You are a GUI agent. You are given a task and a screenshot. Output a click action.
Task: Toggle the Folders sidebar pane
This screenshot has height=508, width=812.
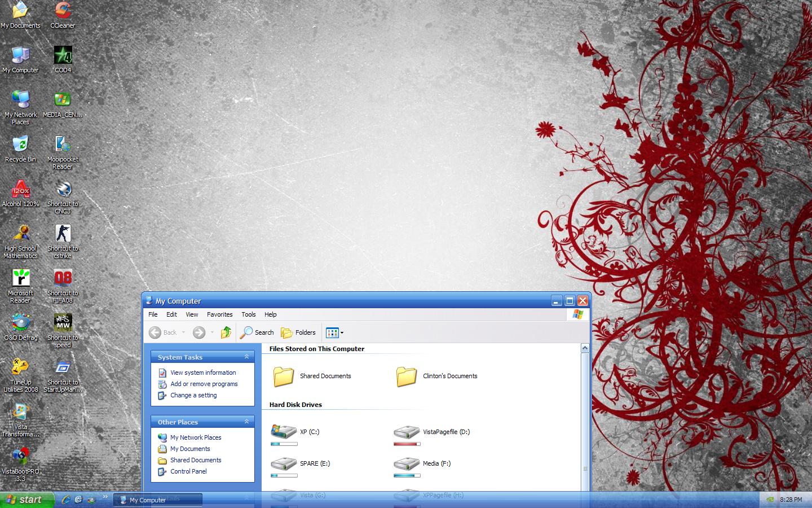[298, 332]
